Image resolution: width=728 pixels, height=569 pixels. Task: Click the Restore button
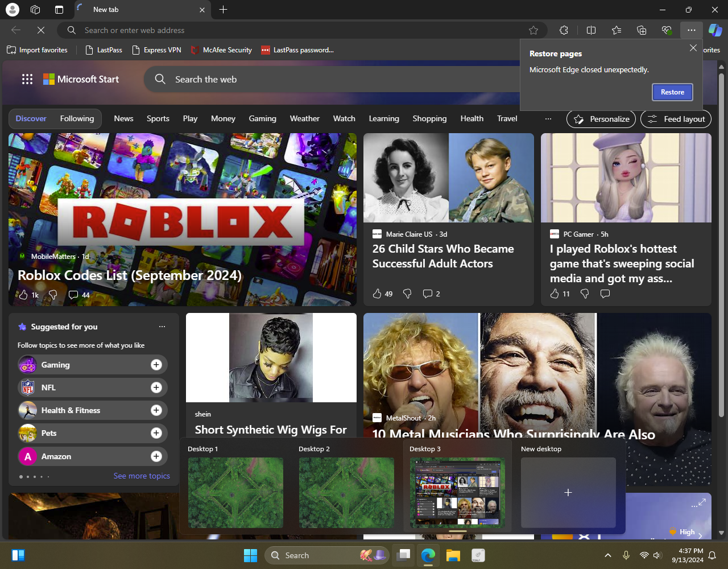tap(672, 92)
